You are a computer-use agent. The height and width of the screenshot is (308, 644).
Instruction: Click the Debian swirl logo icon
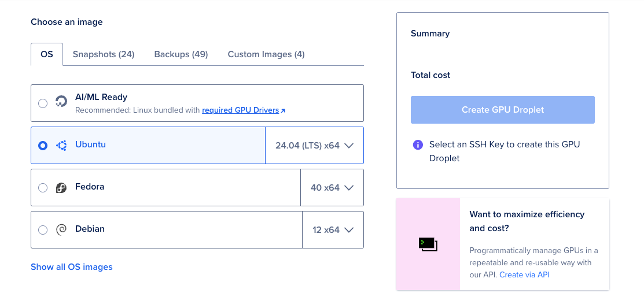[61, 229]
